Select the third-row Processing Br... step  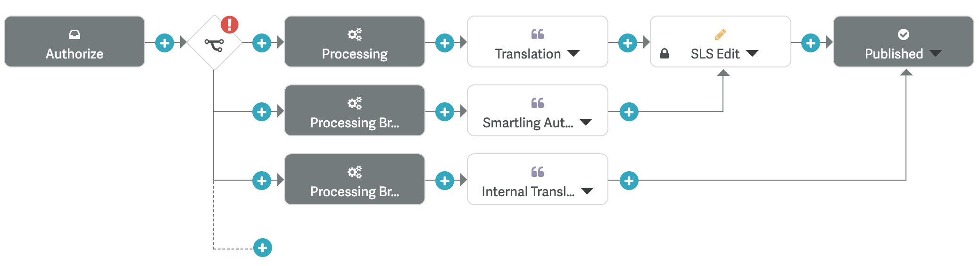tap(355, 179)
